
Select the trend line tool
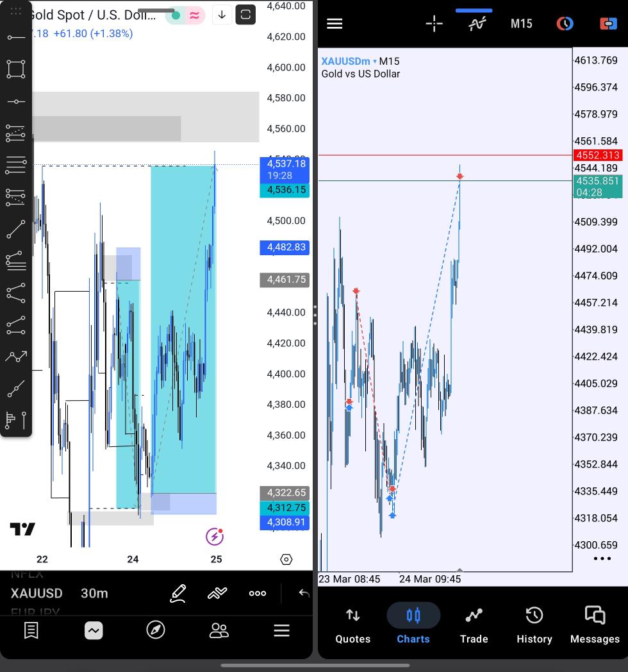[16, 230]
